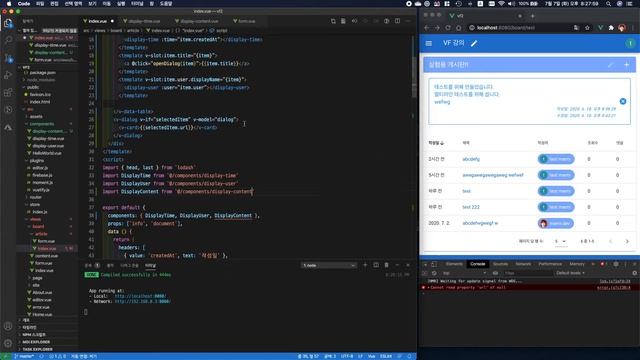Image resolution: width=640 pixels, height=360 pixels.
Task: Open package.json in explorer
Action: [x=42, y=73]
